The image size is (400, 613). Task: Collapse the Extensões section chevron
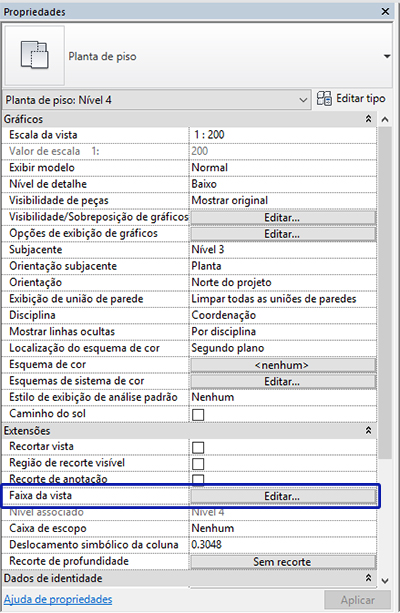pyautogui.click(x=368, y=430)
